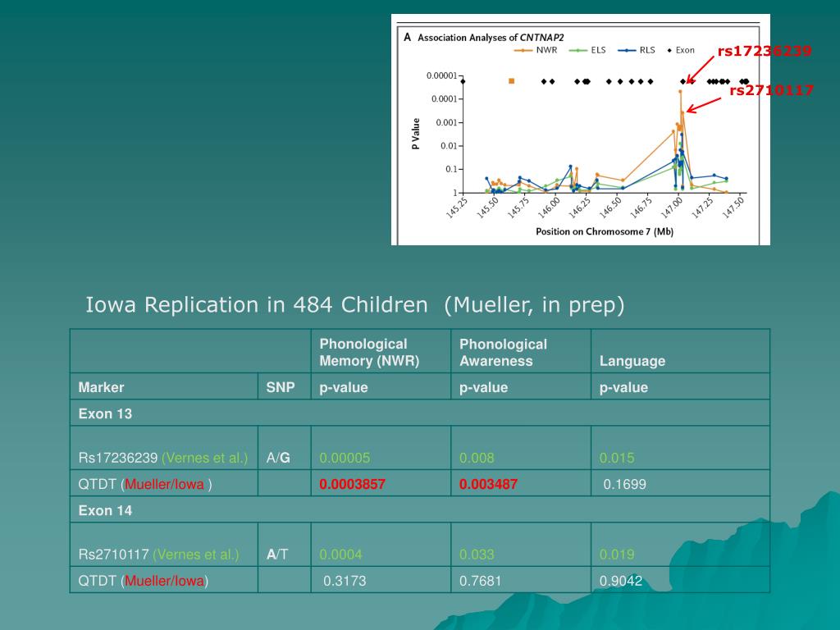Image resolution: width=840 pixels, height=630 pixels.
Task: Select the value 0.033
Action: 477,555
